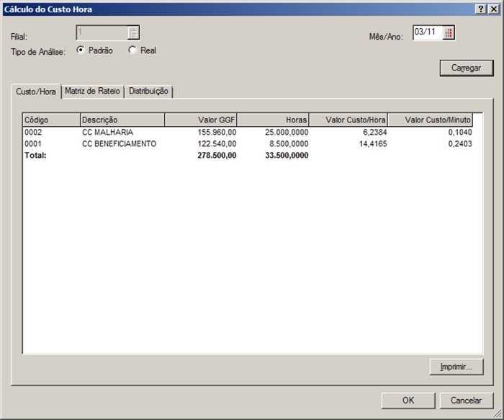This screenshot has height=420, width=504.
Task: Select the CC MALHARIA row
Action: (108, 133)
